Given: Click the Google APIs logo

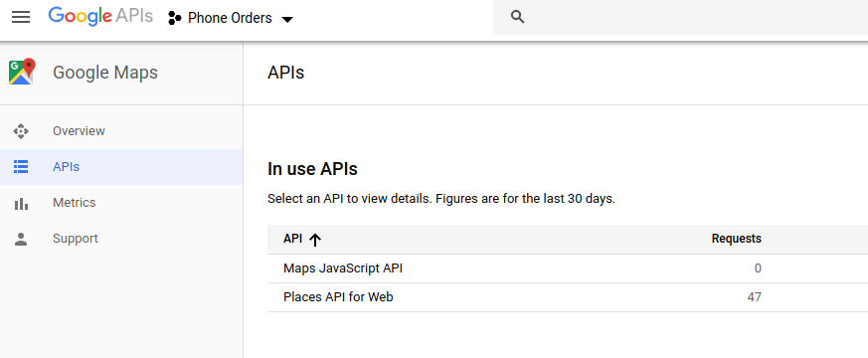Looking at the screenshot, I should tap(100, 17).
